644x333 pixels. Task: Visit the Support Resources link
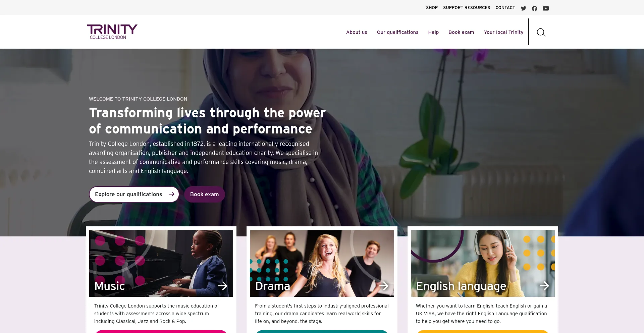point(467,8)
